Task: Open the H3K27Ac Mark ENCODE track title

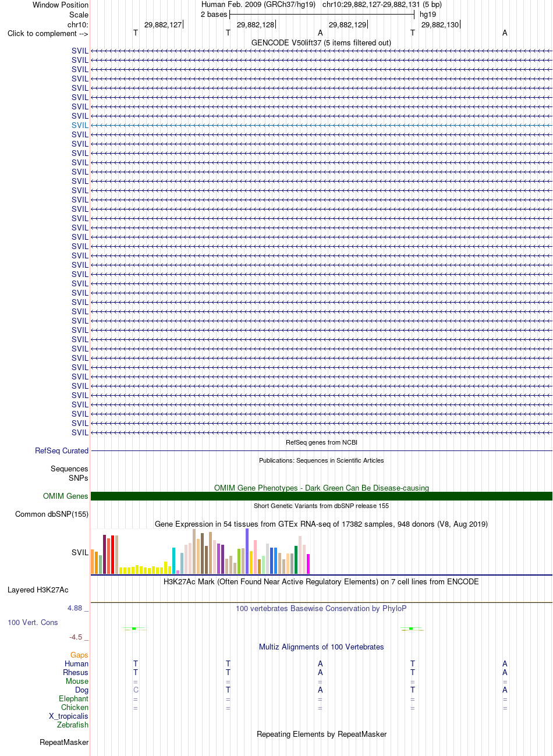Action: pos(321,581)
